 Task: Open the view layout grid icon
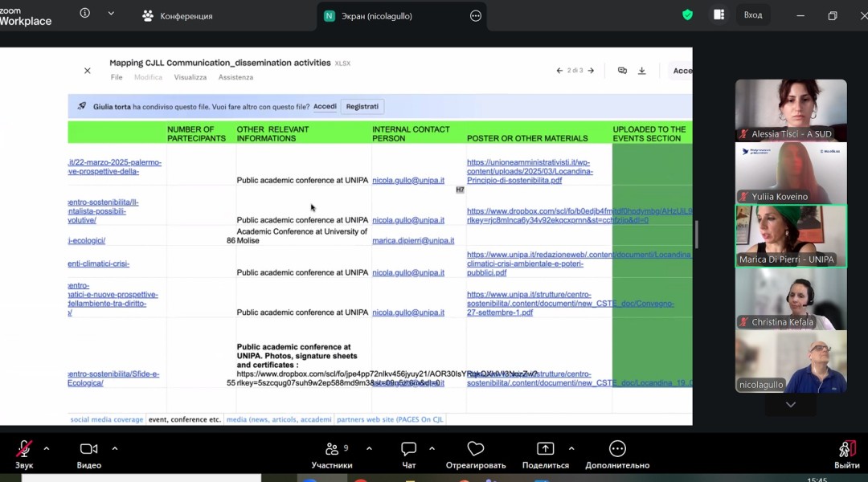point(719,15)
